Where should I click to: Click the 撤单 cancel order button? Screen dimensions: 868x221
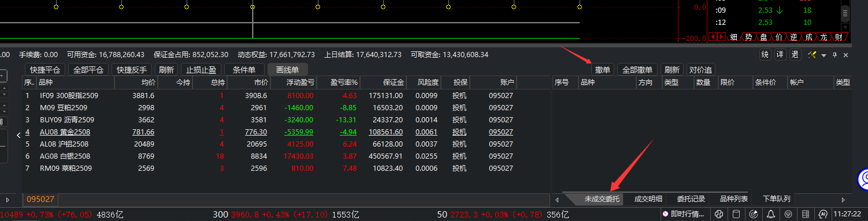tap(603, 69)
